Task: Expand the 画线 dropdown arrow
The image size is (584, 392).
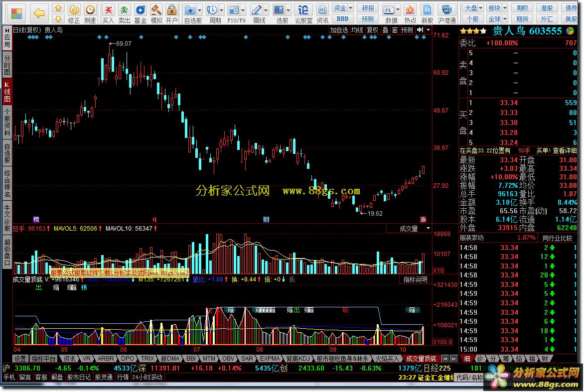Action: pos(266,10)
